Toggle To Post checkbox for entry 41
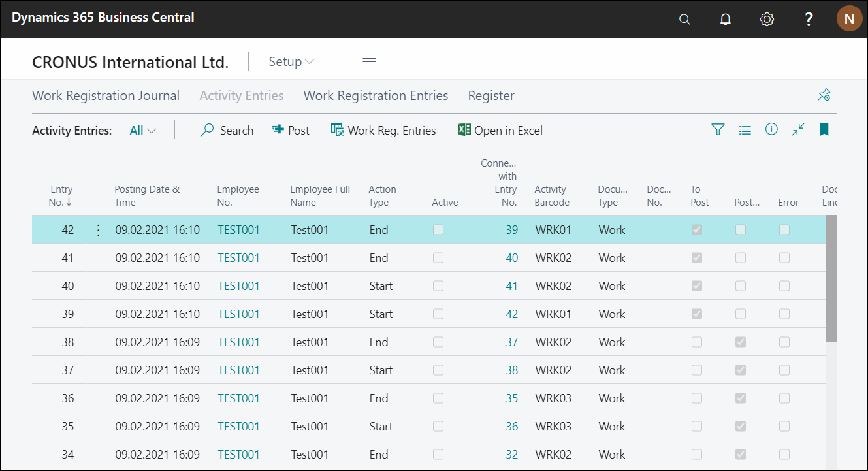This screenshot has height=471, width=868. (x=697, y=258)
